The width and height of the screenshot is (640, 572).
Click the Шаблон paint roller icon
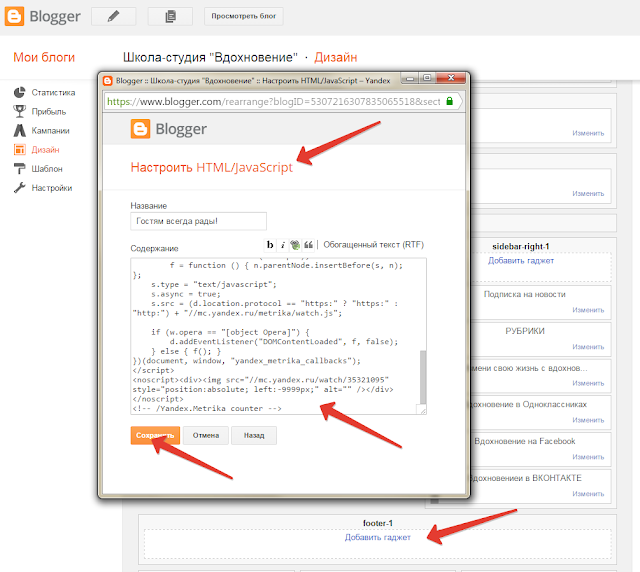click(x=19, y=168)
